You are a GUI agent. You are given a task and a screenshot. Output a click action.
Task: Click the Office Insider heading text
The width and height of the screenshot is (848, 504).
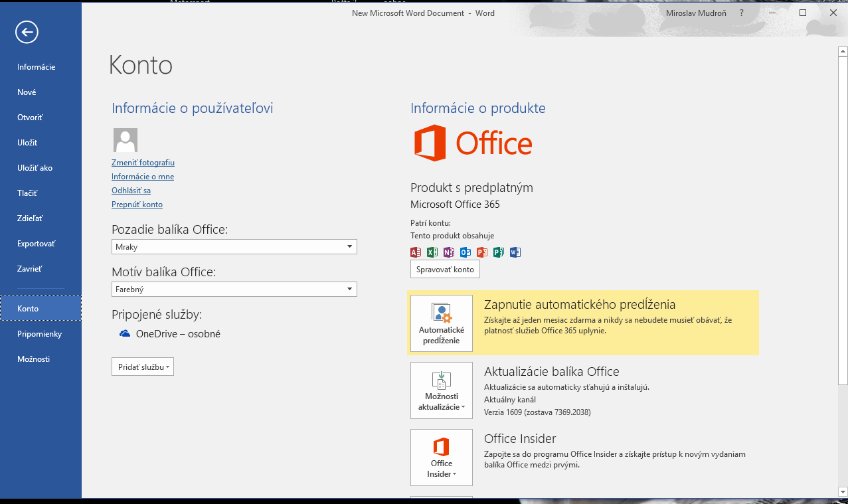pyautogui.click(x=520, y=438)
